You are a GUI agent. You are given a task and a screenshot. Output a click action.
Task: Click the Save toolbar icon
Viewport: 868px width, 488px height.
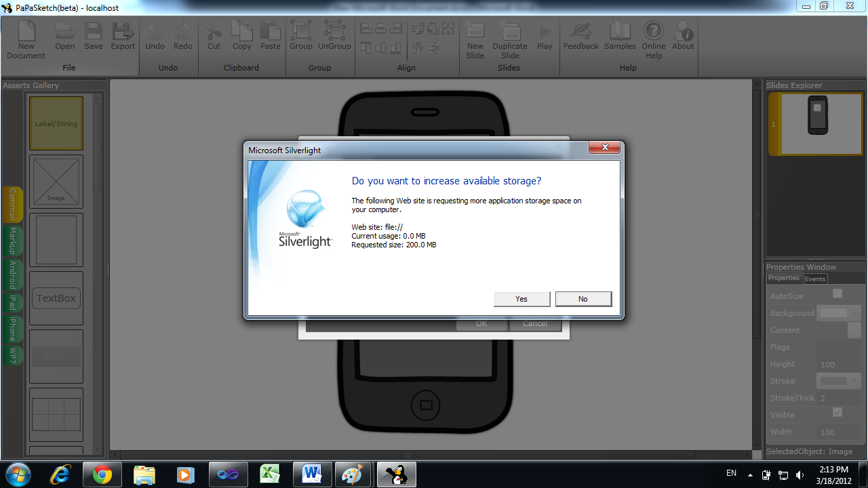click(94, 31)
